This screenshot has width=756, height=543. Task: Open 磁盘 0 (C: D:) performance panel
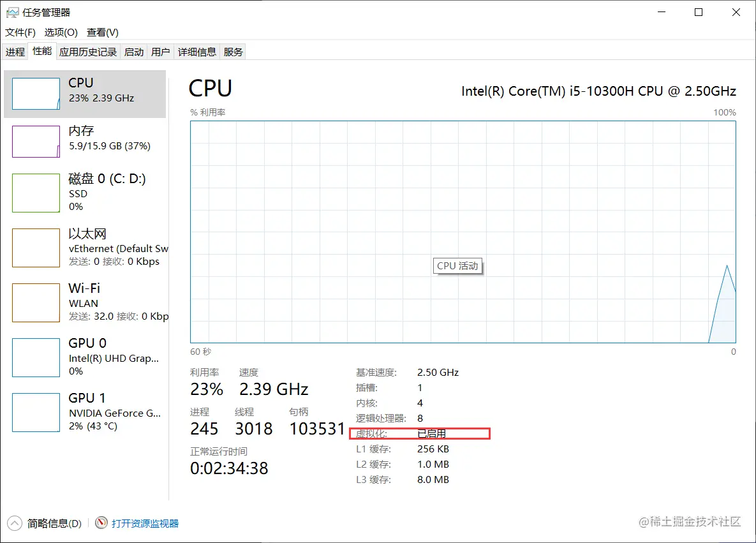[85, 193]
